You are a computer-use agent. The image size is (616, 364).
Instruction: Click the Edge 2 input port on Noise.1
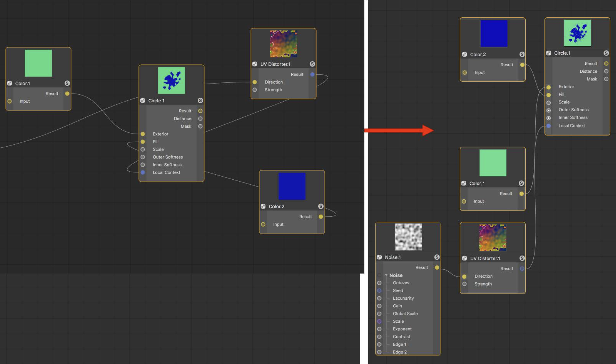pyautogui.click(x=379, y=352)
